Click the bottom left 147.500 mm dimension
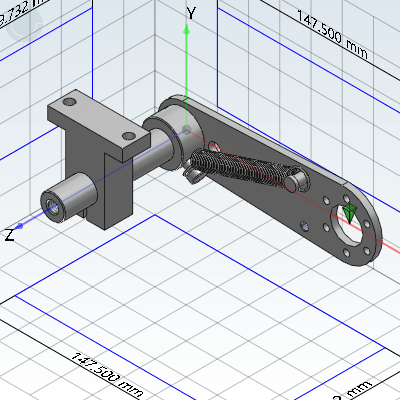The height and width of the screenshot is (400, 400). pos(107,375)
